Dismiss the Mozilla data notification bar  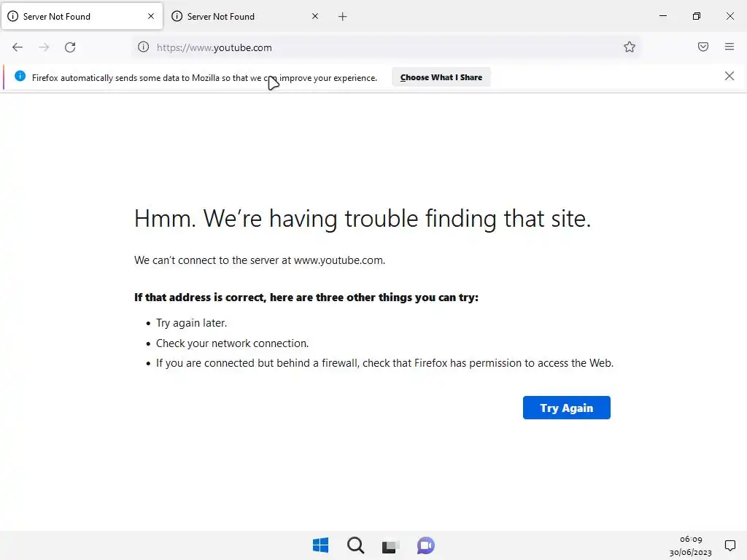pos(729,76)
